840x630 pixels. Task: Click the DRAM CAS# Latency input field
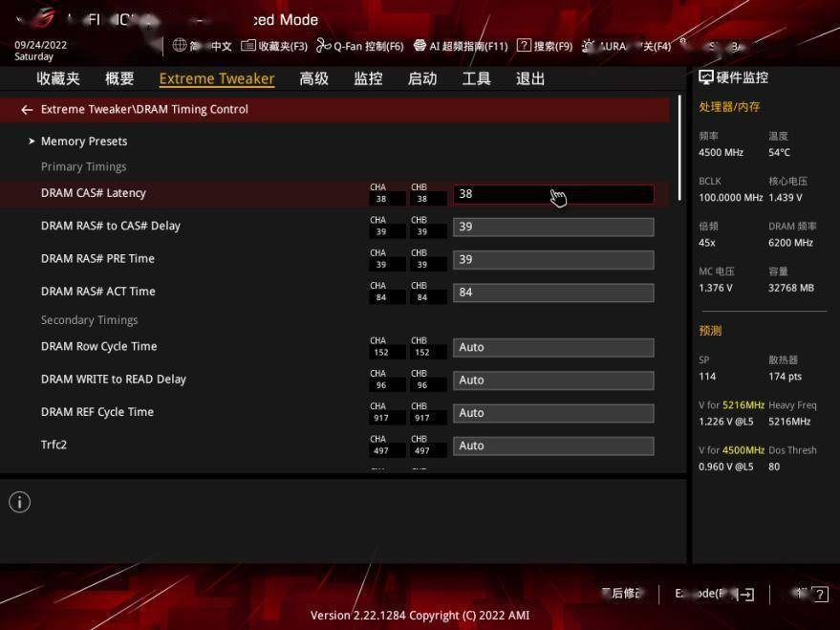(552, 194)
